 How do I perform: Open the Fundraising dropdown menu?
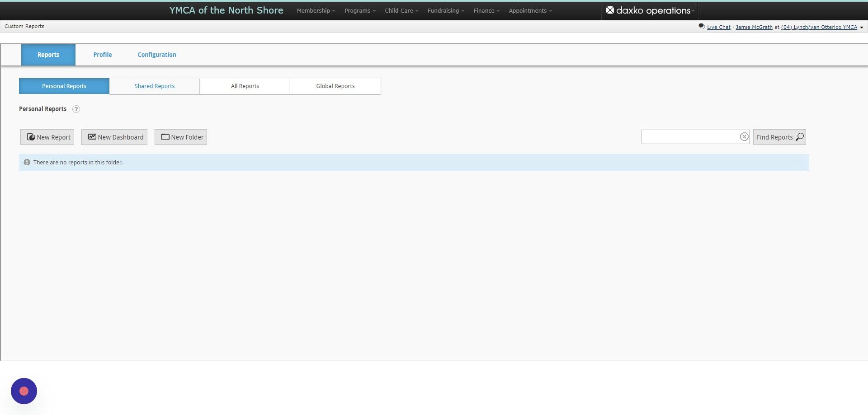[446, 10]
